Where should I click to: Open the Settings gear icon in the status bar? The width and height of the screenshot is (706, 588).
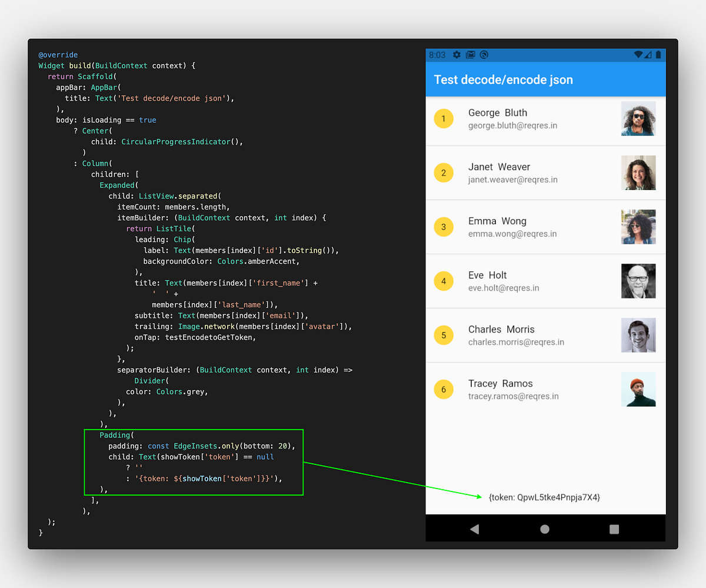click(457, 54)
